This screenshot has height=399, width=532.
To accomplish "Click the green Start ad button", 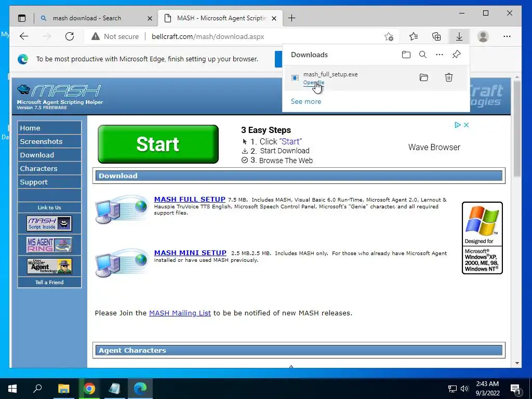I will (158, 144).
